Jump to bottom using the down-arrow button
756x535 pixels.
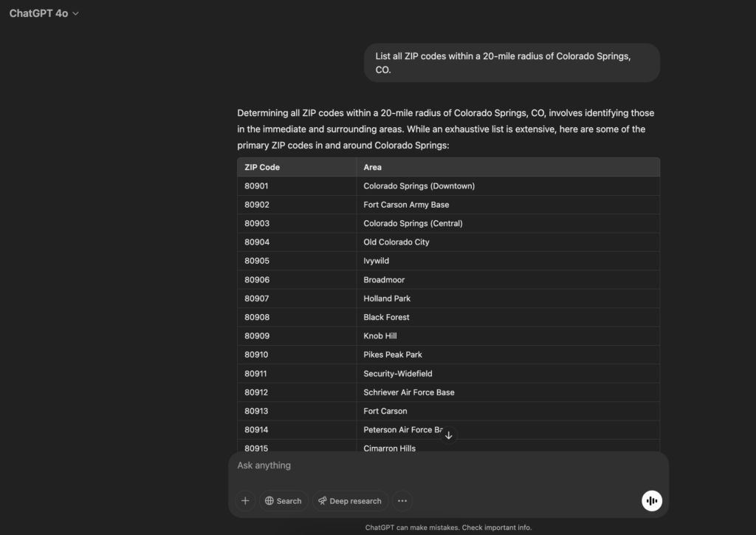point(448,435)
